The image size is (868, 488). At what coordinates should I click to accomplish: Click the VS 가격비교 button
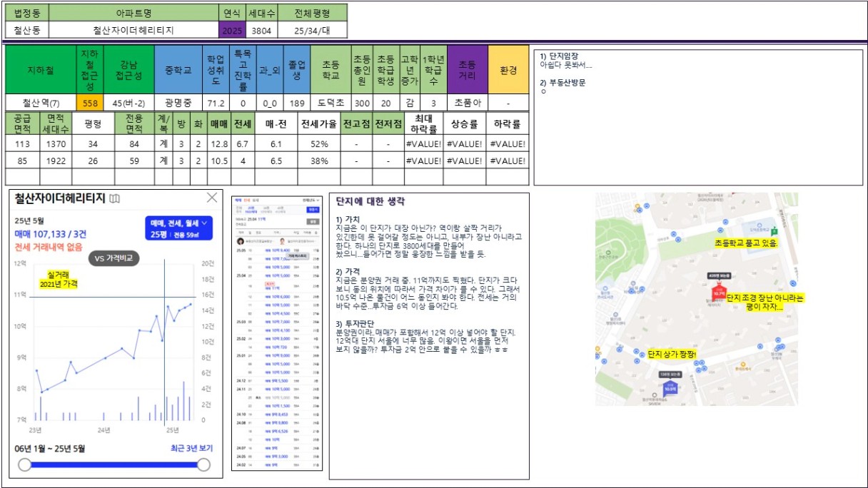click(x=114, y=258)
